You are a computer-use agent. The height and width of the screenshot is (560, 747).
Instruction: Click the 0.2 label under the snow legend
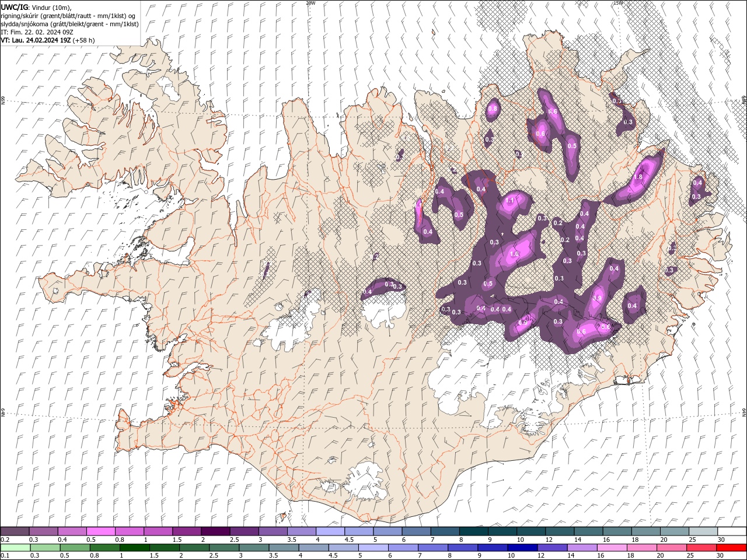tap(5, 540)
